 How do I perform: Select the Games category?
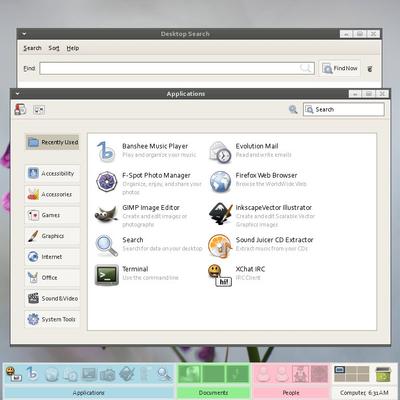point(52,215)
